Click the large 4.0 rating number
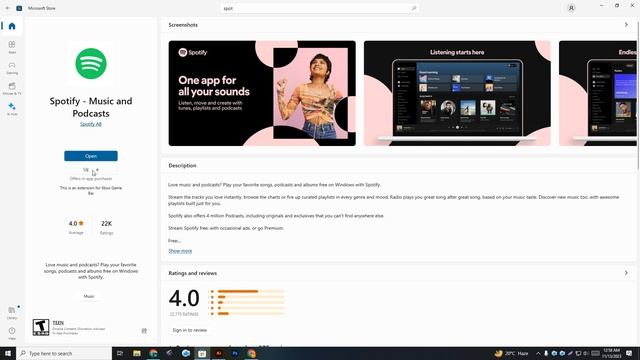640x360 pixels. click(x=184, y=298)
